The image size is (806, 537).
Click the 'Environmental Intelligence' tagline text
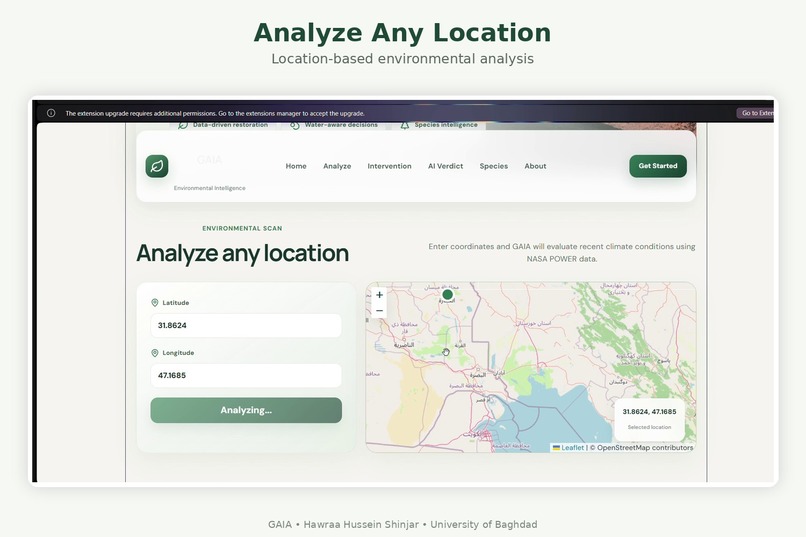pos(210,188)
